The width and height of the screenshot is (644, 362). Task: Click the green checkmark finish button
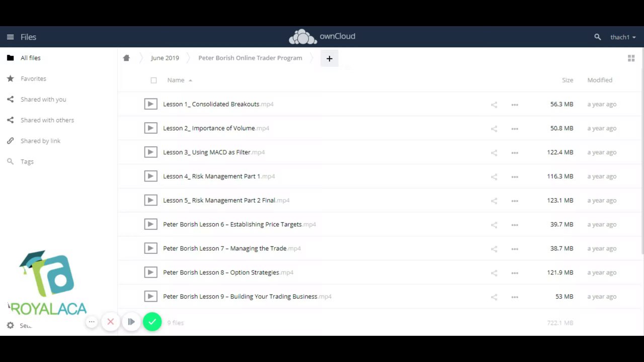(152, 322)
